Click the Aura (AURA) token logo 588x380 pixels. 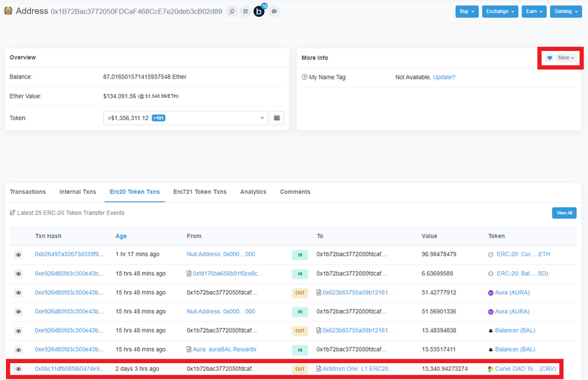(x=492, y=292)
